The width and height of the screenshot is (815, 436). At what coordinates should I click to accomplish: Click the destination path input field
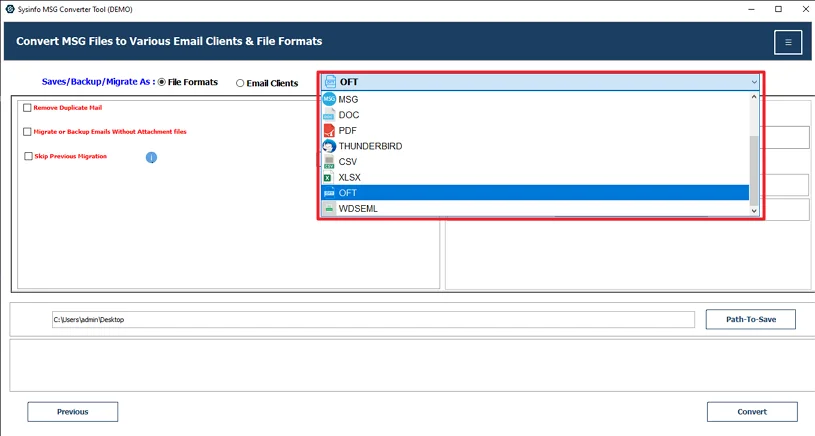pos(373,320)
